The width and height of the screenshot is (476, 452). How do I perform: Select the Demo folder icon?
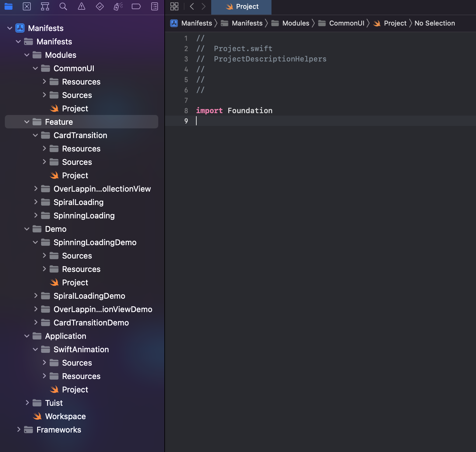tap(37, 229)
